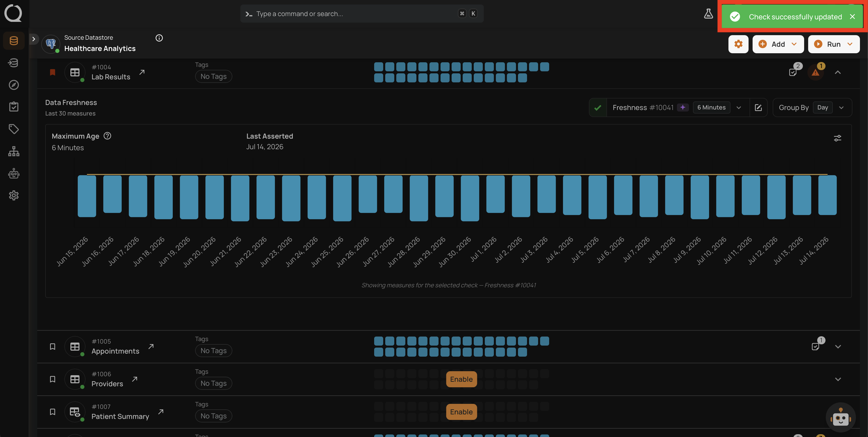Click the Jul 14, 2026 chart bar
The image size is (868, 437).
click(x=827, y=195)
